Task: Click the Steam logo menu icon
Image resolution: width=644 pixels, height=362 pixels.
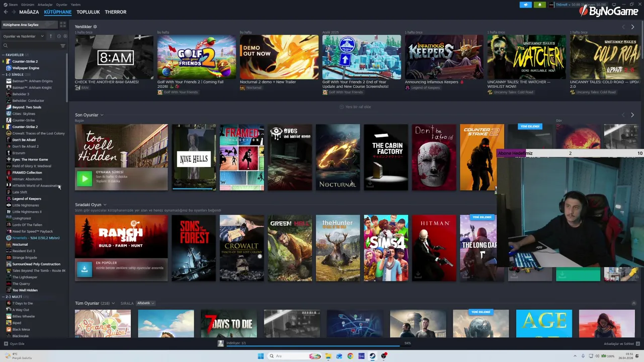Action: pyautogui.click(x=6, y=5)
